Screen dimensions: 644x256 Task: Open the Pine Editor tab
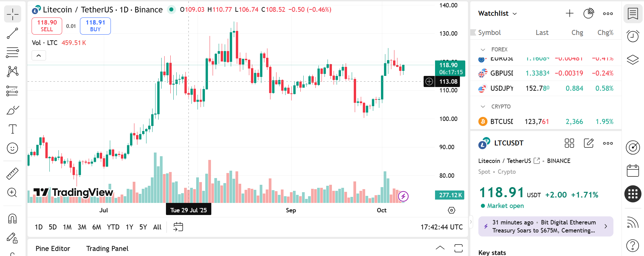[53, 249]
